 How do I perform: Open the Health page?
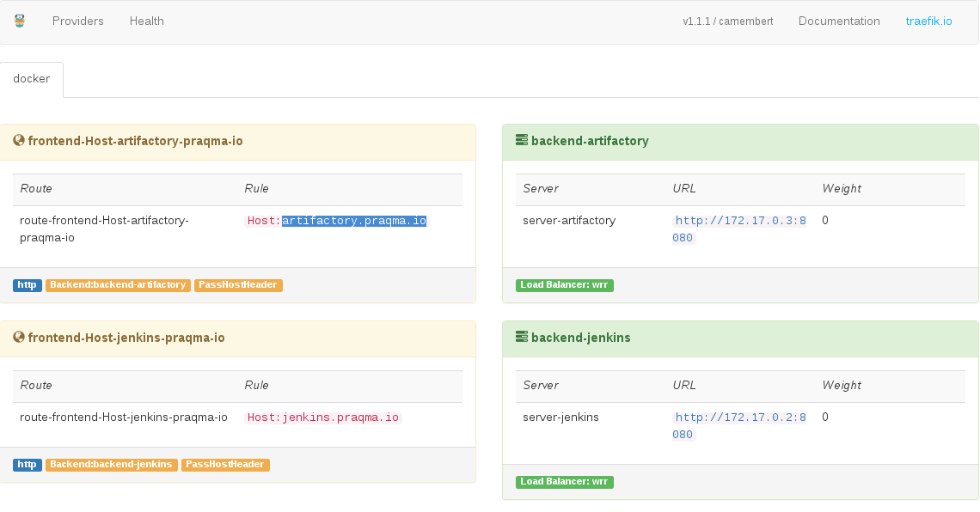147,21
